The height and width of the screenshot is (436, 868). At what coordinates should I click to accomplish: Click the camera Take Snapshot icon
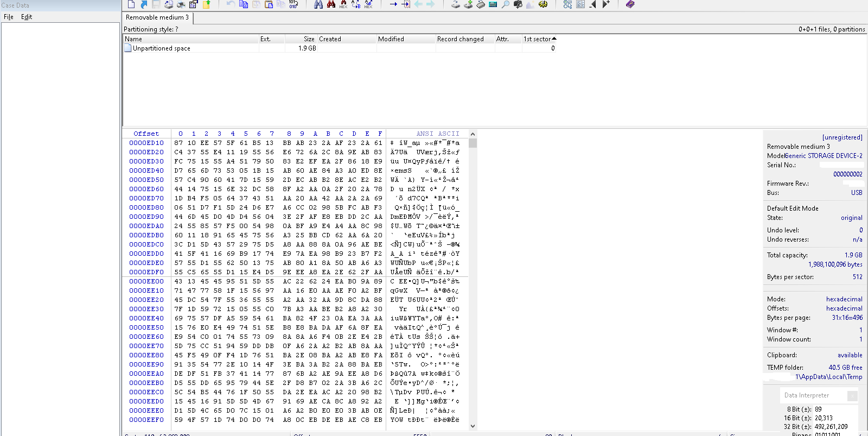[518, 4]
